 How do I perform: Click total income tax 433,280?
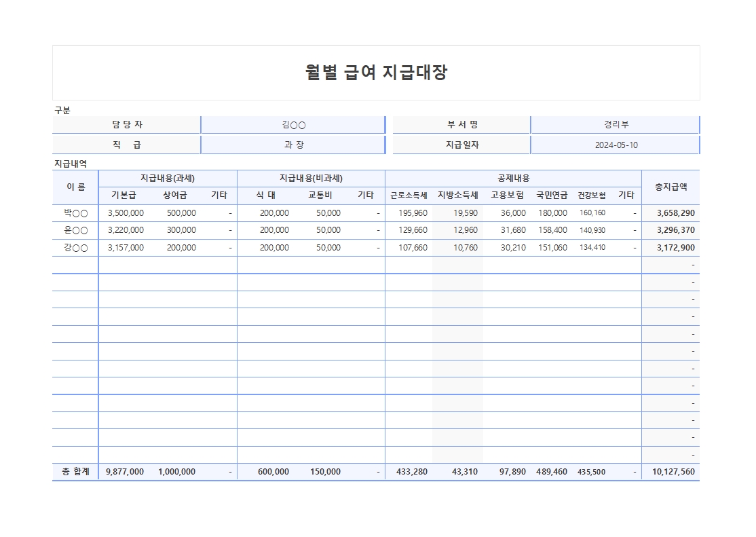click(x=412, y=472)
